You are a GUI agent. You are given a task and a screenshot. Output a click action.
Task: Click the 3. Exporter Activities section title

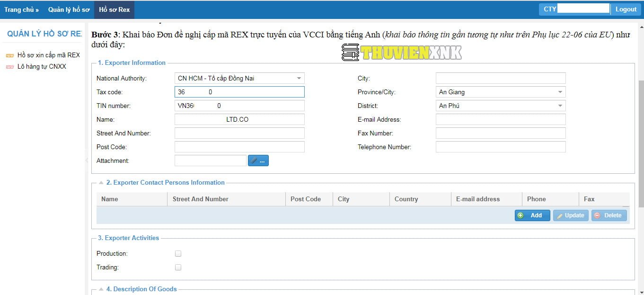pyautogui.click(x=128, y=238)
